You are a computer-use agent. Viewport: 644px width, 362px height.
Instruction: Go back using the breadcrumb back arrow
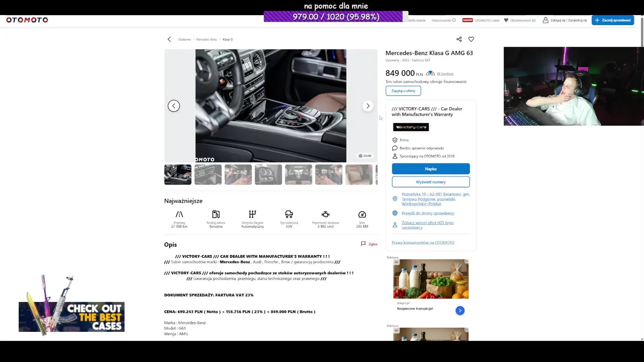(x=169, y=39)
